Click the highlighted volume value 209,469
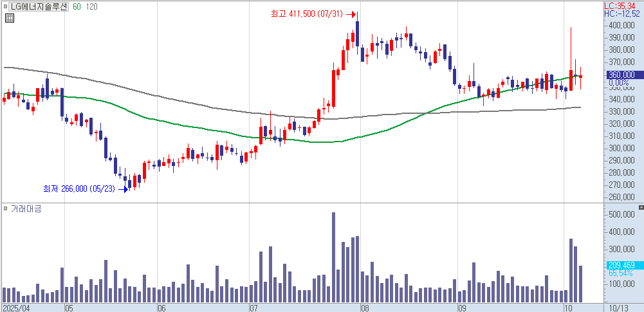The width and height of the screenshot is (644, 312). (x=621, y=265)
